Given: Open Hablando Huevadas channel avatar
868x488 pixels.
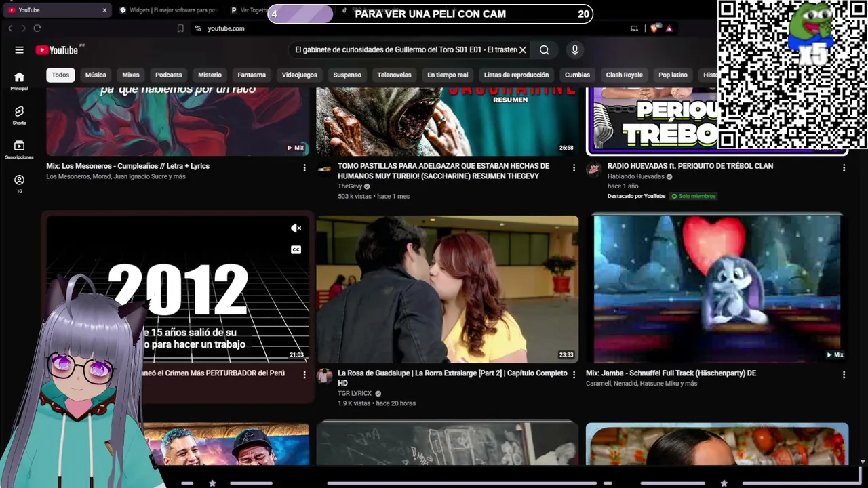Looking at the screenshot, I should (x=594, y=169).
